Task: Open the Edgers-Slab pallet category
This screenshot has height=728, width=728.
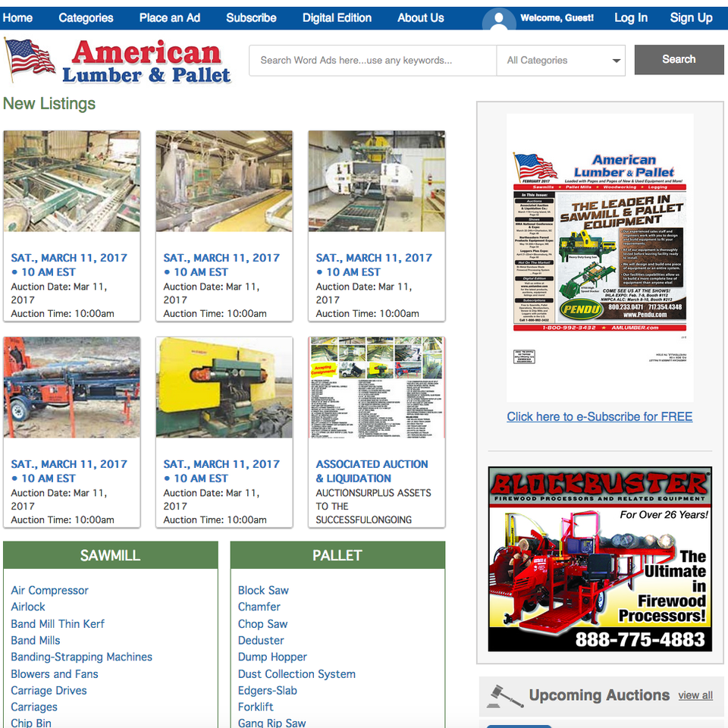Action: tap(268, 690)
